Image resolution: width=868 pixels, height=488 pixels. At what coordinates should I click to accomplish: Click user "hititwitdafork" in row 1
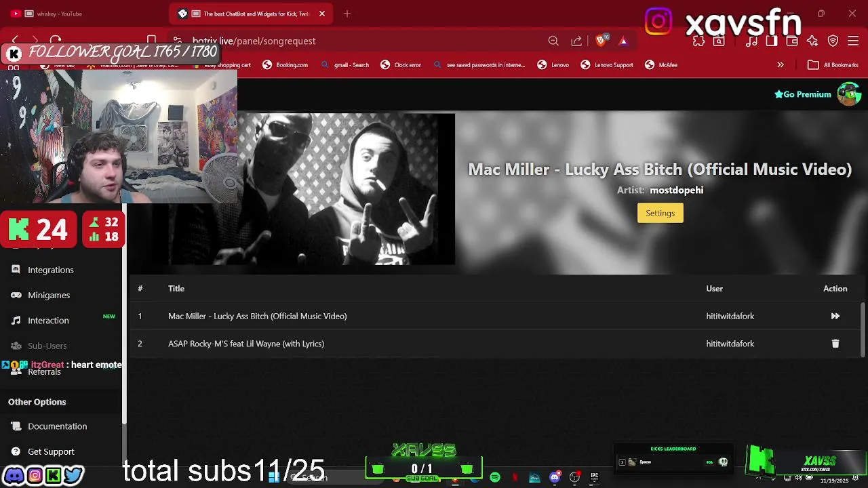point(730,317)
